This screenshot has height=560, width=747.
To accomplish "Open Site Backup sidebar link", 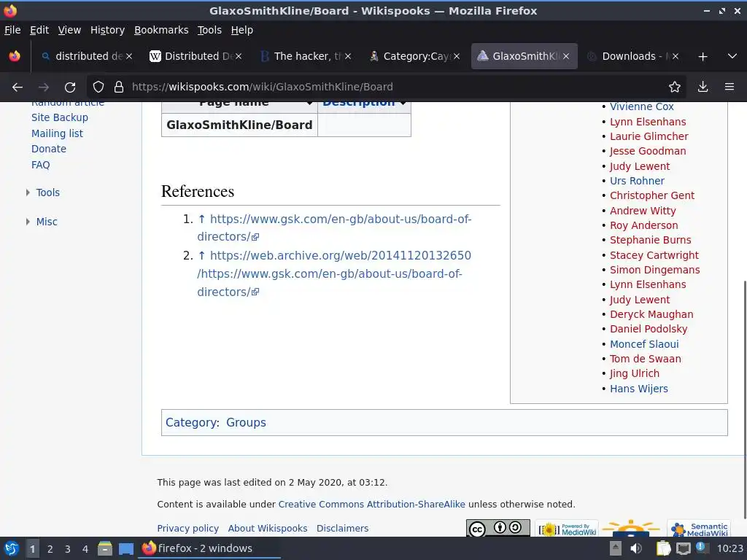I will (x=60, y=117).
